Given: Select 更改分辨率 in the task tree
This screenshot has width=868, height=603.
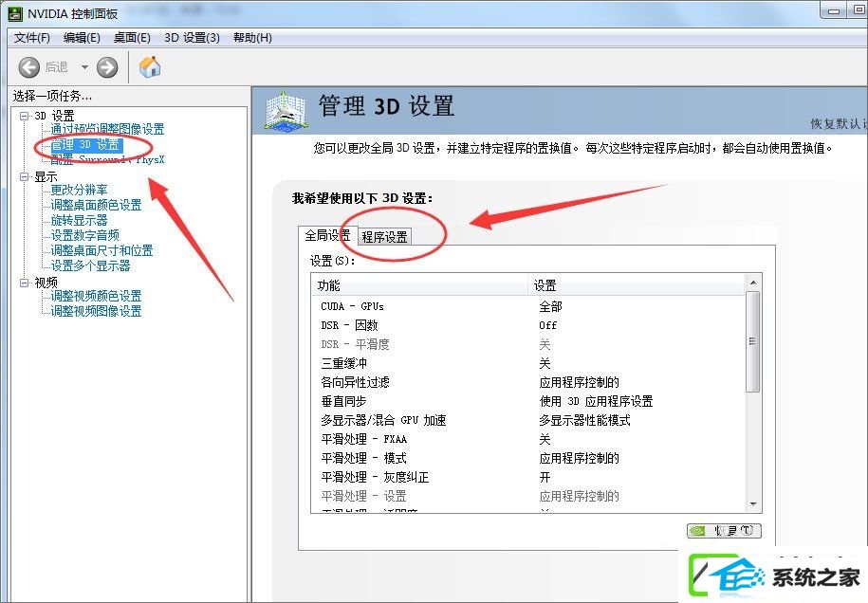Looking at the screenshot, I should (79, 190).
